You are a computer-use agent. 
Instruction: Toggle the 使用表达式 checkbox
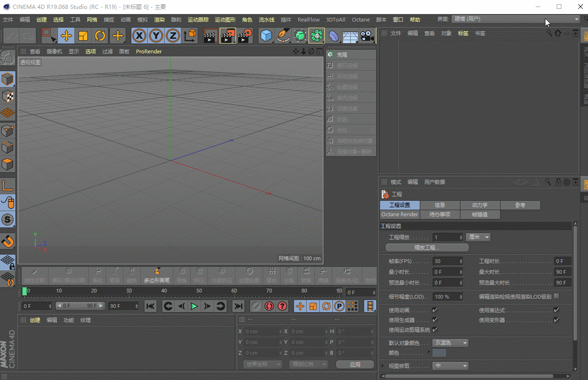coord(556,310)
